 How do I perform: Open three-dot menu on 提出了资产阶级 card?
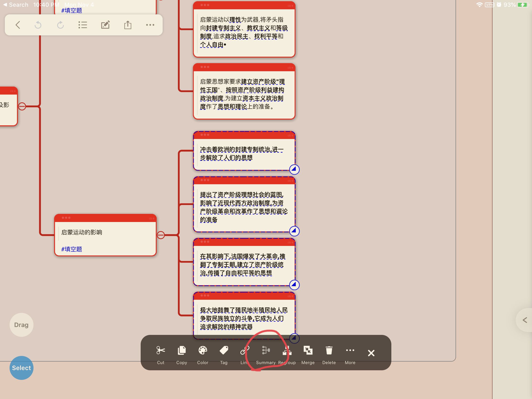tap(205, 180)
